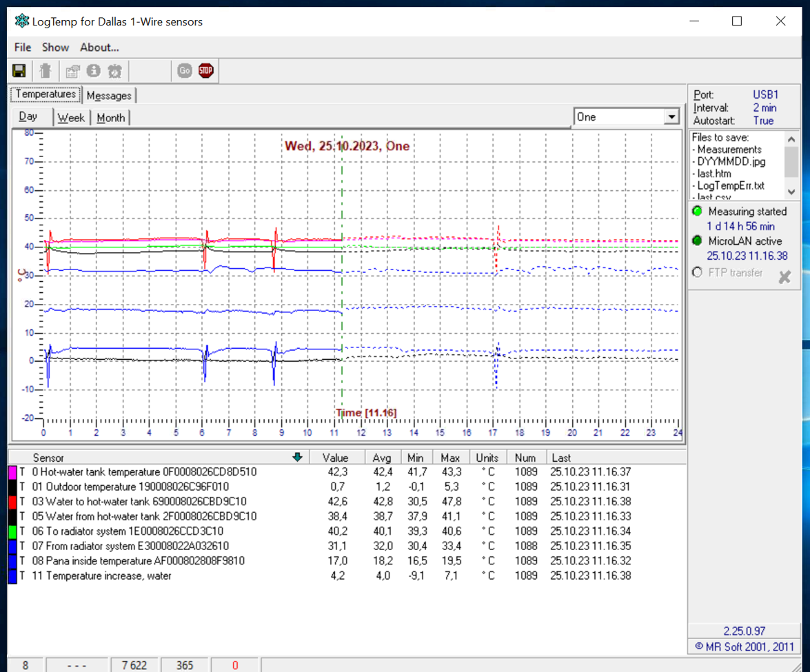Image resolution: width=810 pixels, height=672 pixels.
Task: Click the grayed trash can toolbar icon
Action: point(45,70)
